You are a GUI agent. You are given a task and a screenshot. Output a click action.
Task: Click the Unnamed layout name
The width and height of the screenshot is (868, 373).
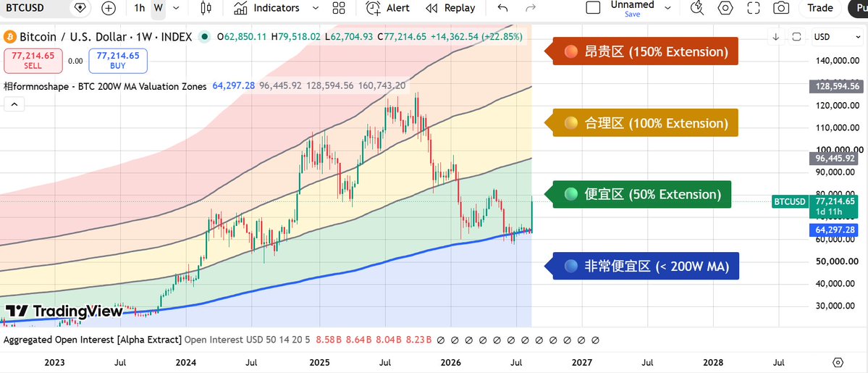coord(632,4)
